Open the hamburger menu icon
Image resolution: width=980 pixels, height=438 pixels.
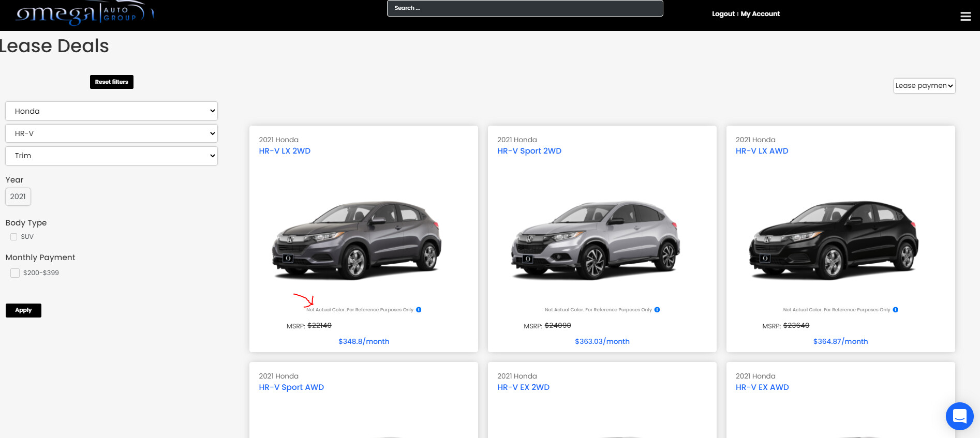tap(966, 17)
